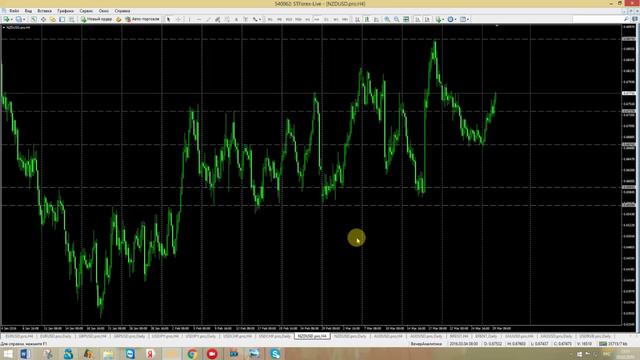The width and height of the screenshot is (640, 360).
Task: Expand the New Chart dropdown arrow
Action: pyautogui.click(x=12, y=19)
